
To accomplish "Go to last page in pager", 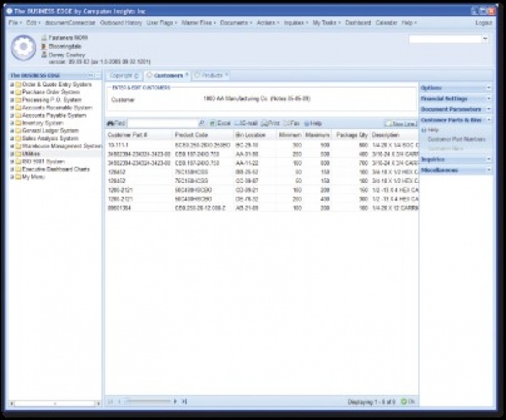I will [184, 401].
